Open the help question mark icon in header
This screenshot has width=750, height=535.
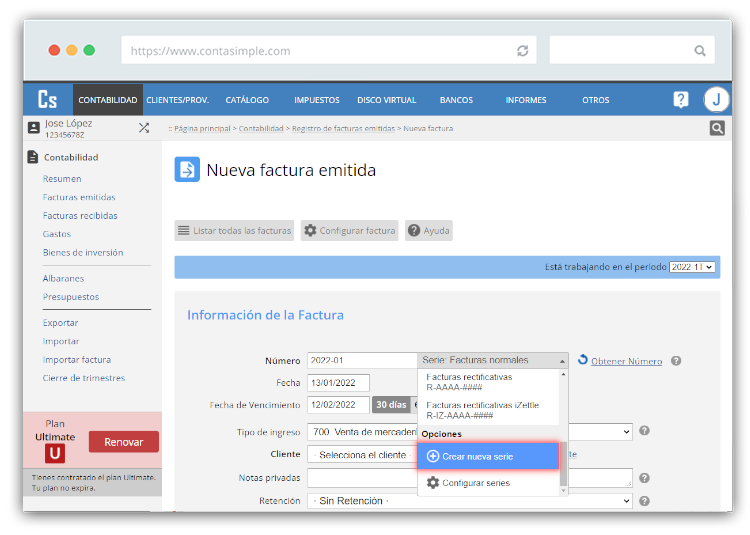tap(681, 99)
